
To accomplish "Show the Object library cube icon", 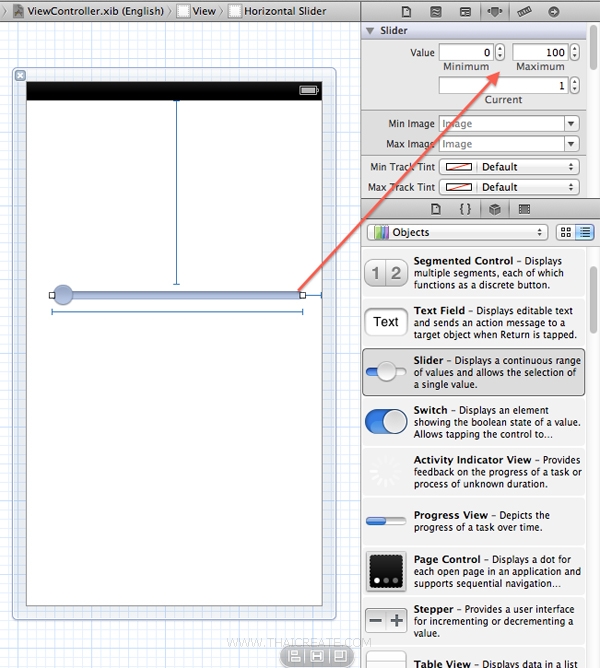I will [x=494, y=209].
